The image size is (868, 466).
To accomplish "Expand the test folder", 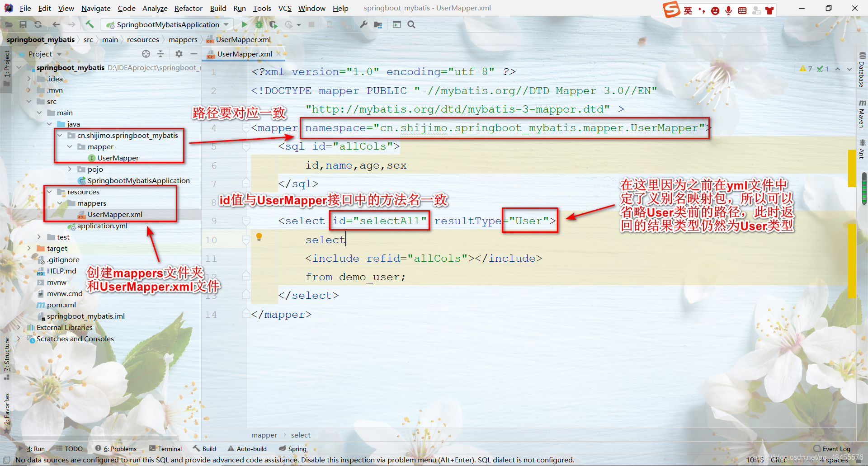I will click(x=39, y=237).
